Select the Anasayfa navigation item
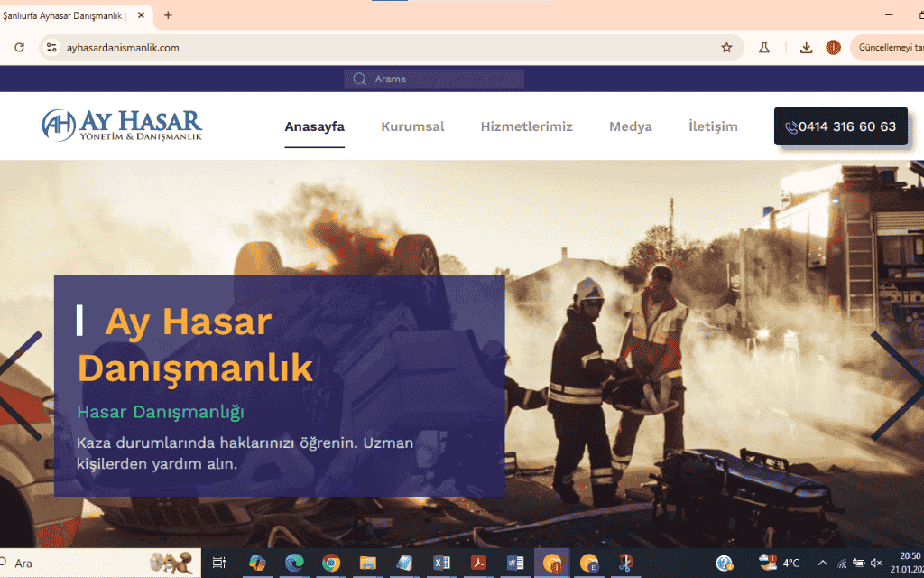This screenshot has height=578, width=924. 314,126
